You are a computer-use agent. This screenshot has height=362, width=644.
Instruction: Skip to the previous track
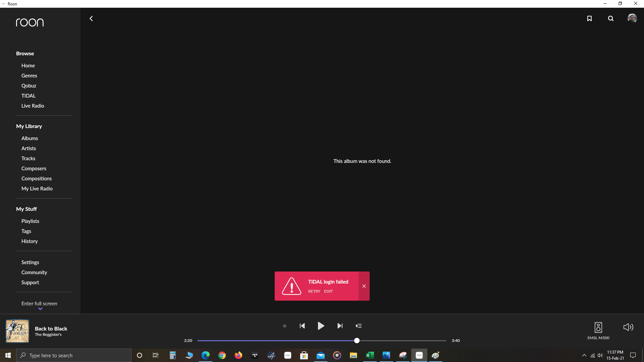[302, 326]
